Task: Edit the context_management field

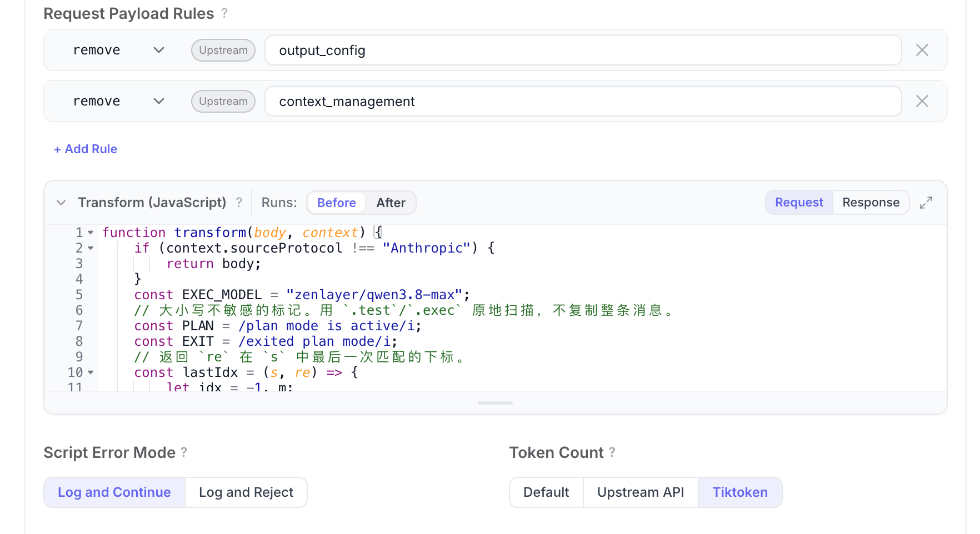Action: (x=583, y=101)
